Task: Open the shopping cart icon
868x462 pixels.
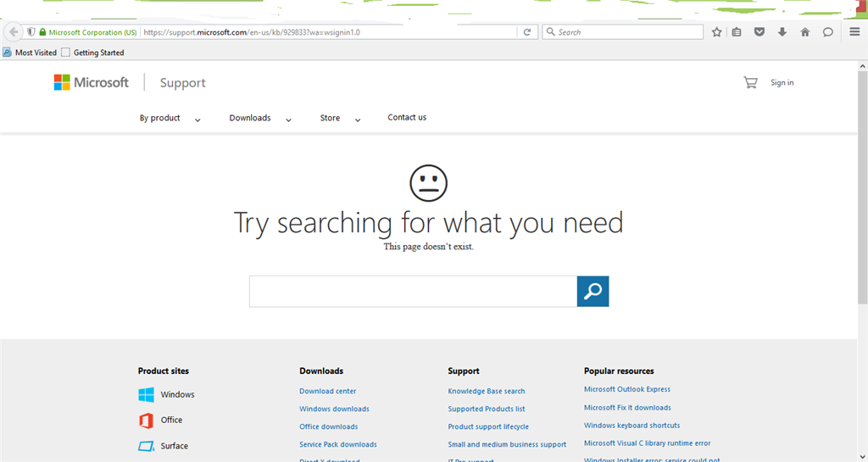Action: pyautogui.click(x=751, y=82)
